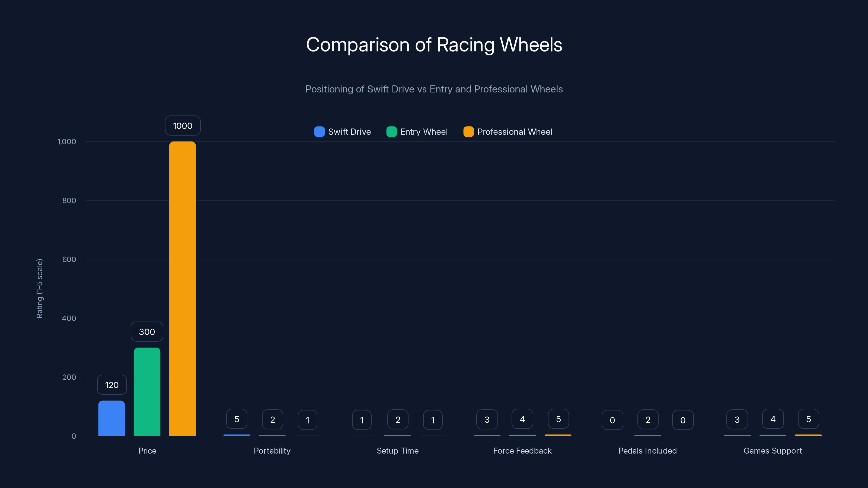
Task: Toggle the Entry Wheel legend entry
Action: tap(417, 132)
